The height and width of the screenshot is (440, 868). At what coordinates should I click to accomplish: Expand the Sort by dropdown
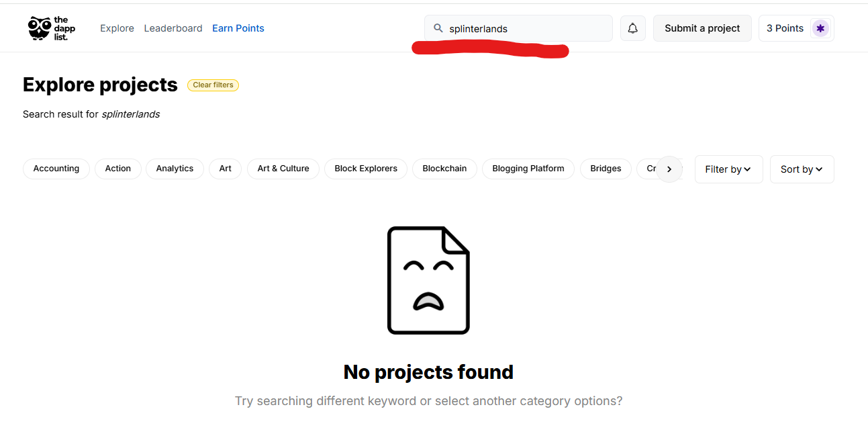[x=802, y=169]
